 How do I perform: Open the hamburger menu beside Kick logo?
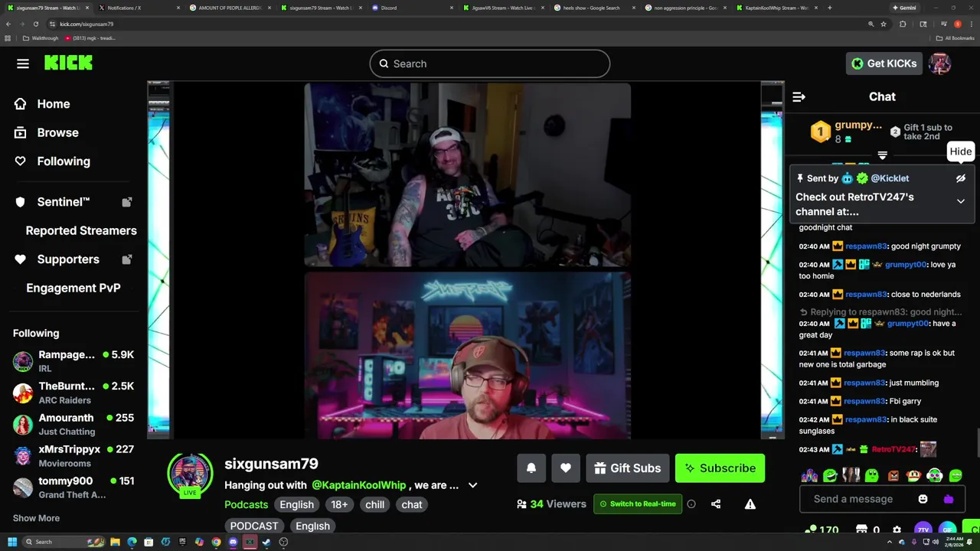point(23,64)
